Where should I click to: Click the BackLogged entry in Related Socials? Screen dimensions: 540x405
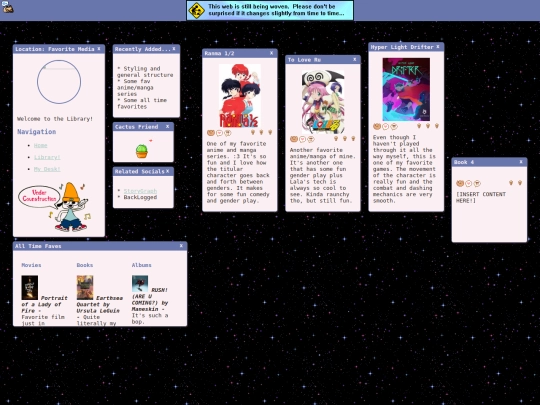[140, 197]
